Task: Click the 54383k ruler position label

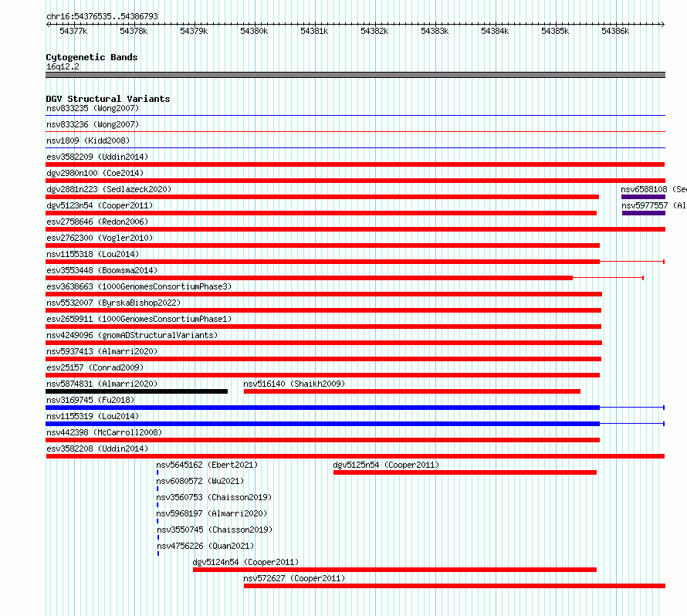Action: (435, 31)
